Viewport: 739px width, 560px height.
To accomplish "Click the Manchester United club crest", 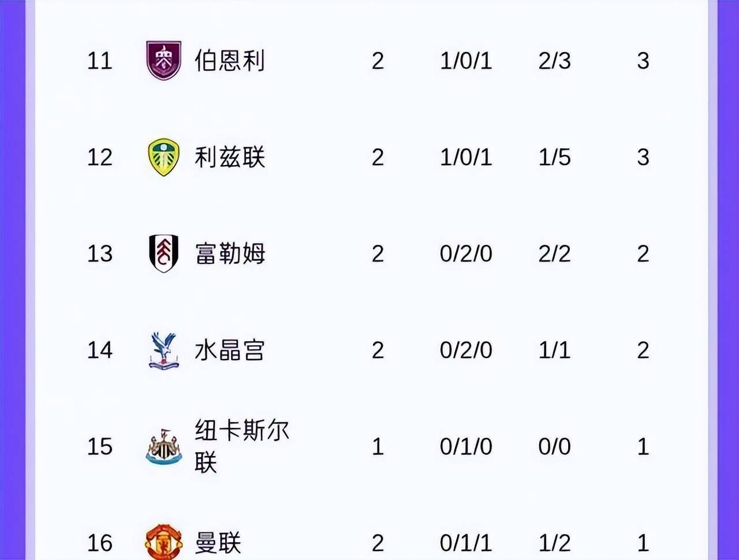I will pos(164,542).
